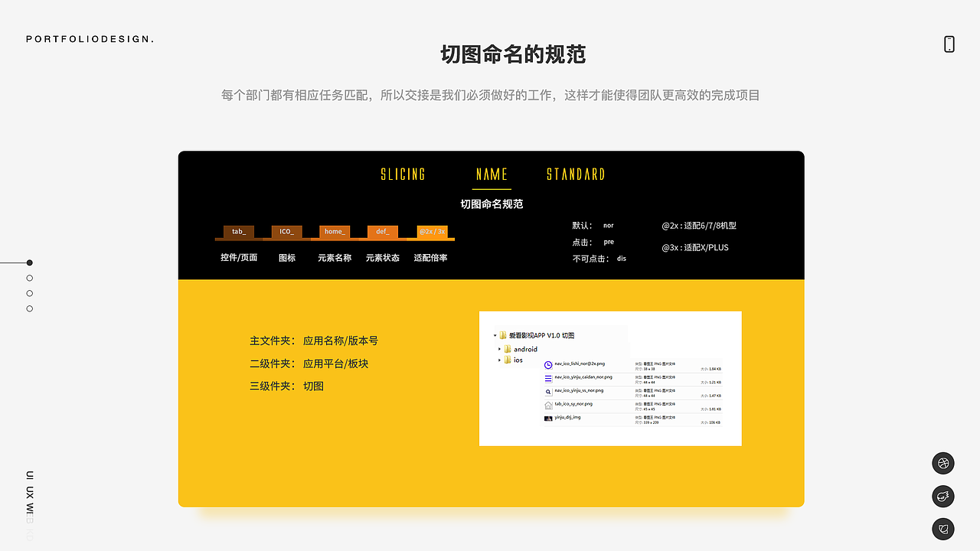The width and height of the screenshot is (980, 551).
Task: Select the second navigation dot on the left
Action: pyautogui.click(x=29, y=278)
